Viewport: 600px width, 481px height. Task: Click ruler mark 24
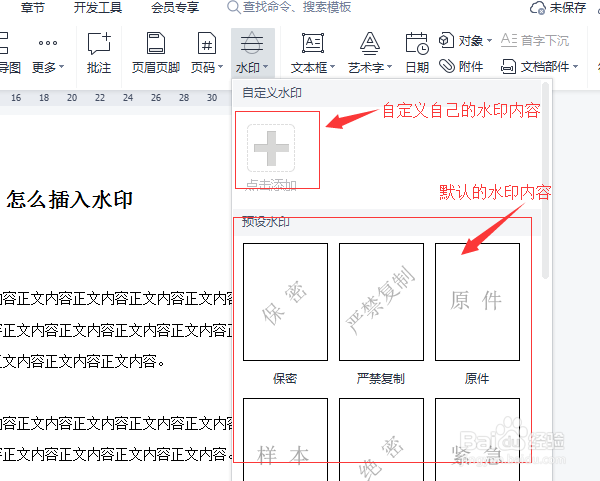click(x=128, y=98)
